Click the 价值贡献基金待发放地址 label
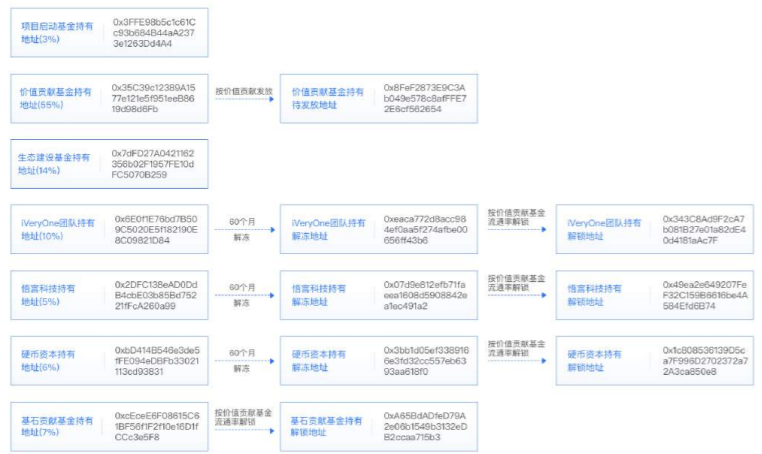Viewport: 762px width, 454px height. pyautogui.click(x=328, y=98)
